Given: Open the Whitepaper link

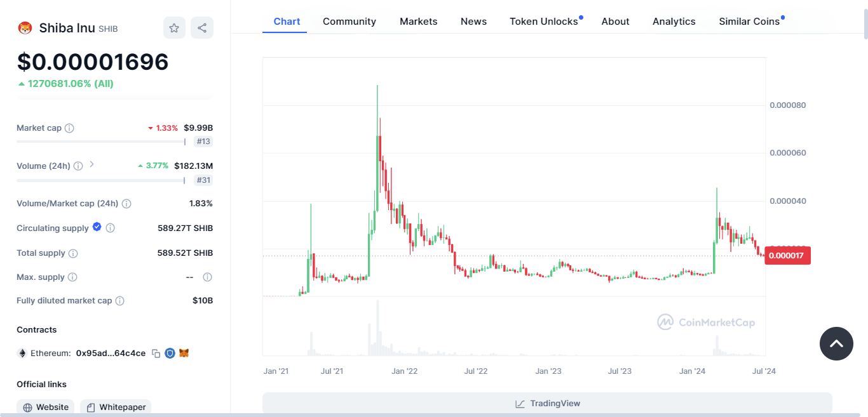Looking at the screenshot, I should [116, 407].
